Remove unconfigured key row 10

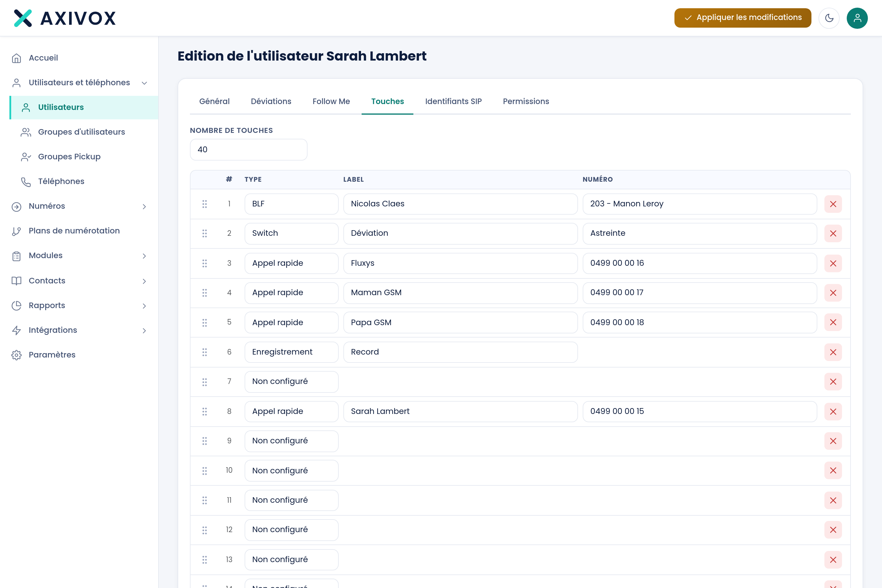[833, 471]
